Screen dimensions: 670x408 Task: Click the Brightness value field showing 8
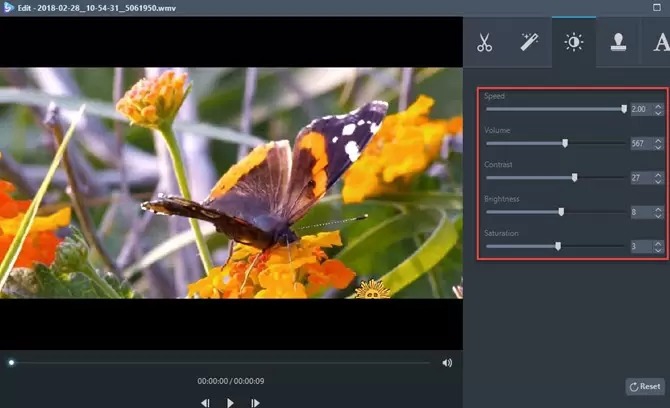tap(641, 212)
